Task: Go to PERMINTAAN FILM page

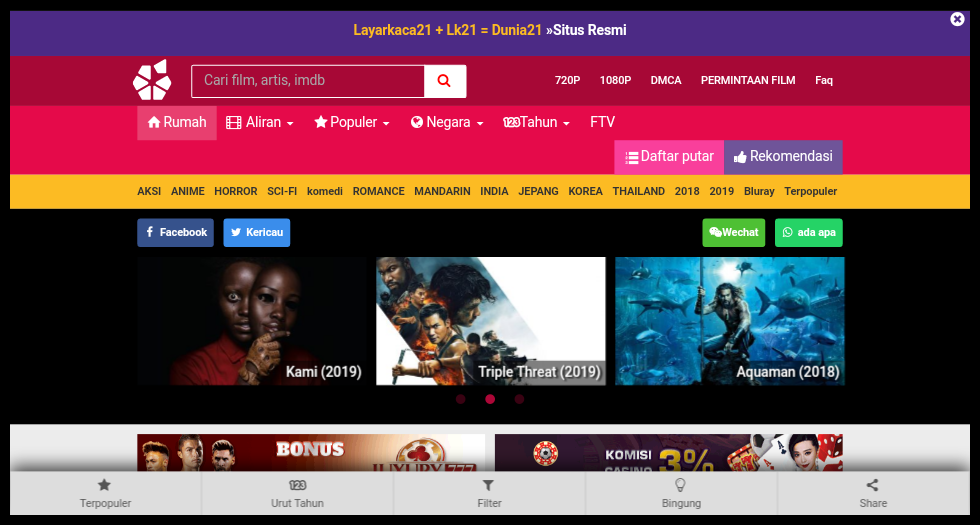Action: tap(748, 80)
